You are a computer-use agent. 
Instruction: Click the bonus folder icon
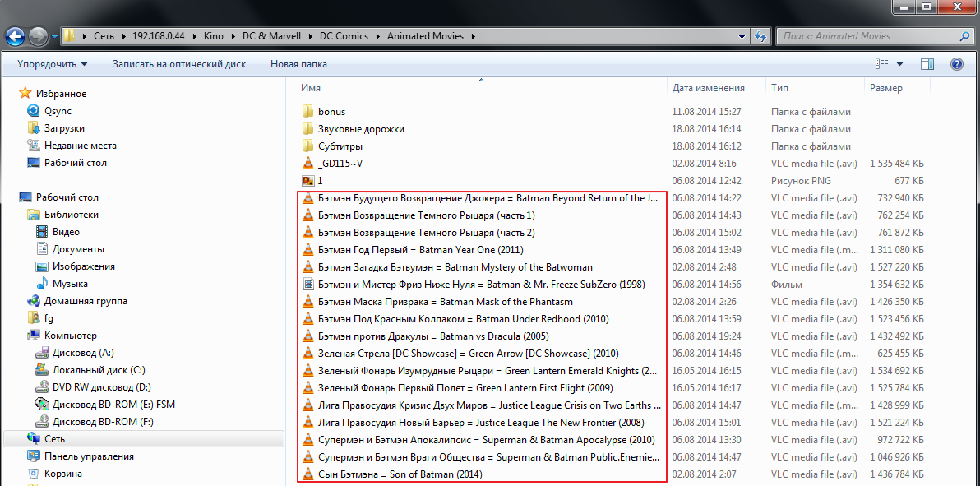click(x=307, y=111)
